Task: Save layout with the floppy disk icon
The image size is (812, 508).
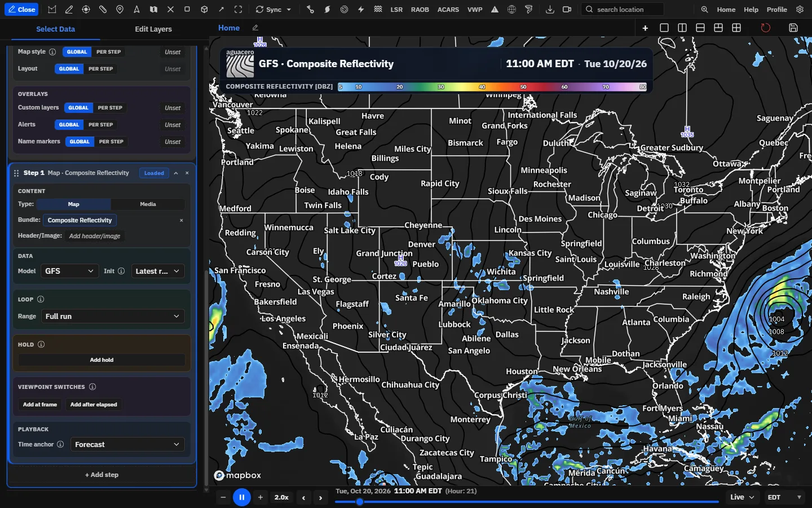Action: point(793,28)
